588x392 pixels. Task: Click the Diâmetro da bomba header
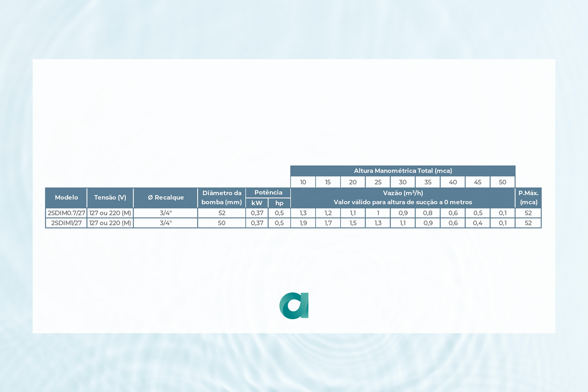221,197
